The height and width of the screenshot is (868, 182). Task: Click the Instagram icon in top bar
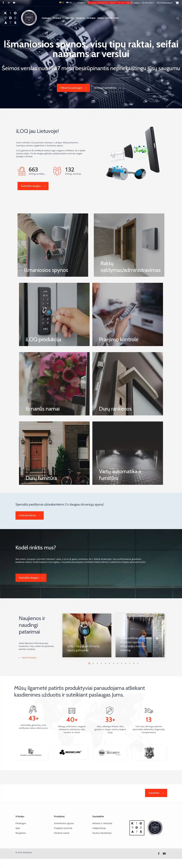(x=9, y=3)
